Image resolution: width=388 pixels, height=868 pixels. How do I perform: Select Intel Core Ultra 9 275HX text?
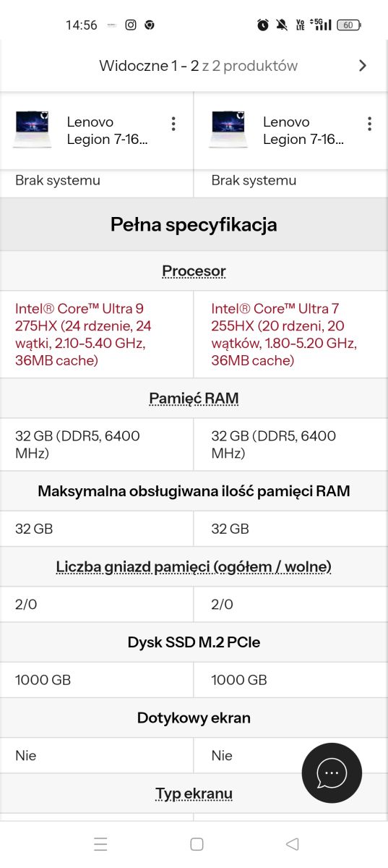point(85,334)
